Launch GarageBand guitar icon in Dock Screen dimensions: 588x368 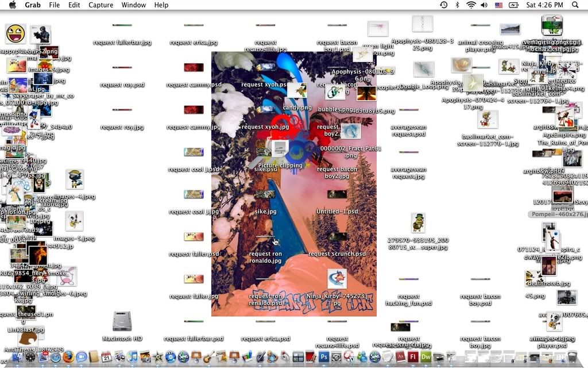pyautogui.click(x=209, y=358)
